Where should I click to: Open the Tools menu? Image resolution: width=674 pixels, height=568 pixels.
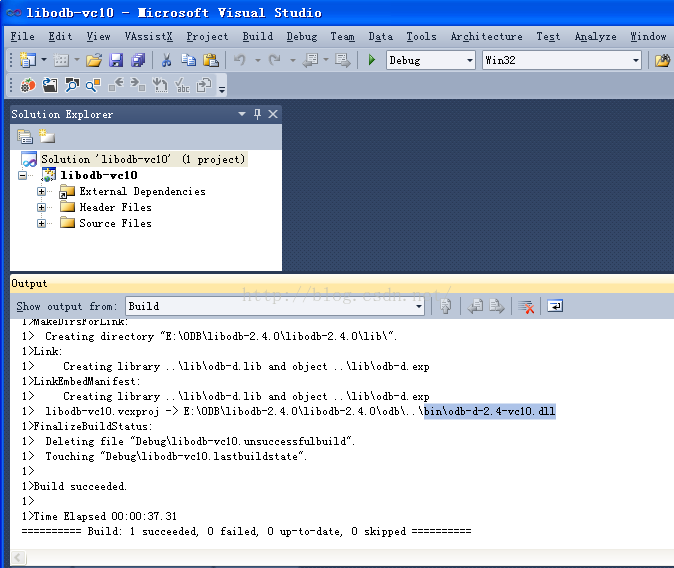click(x=421, y=37)
